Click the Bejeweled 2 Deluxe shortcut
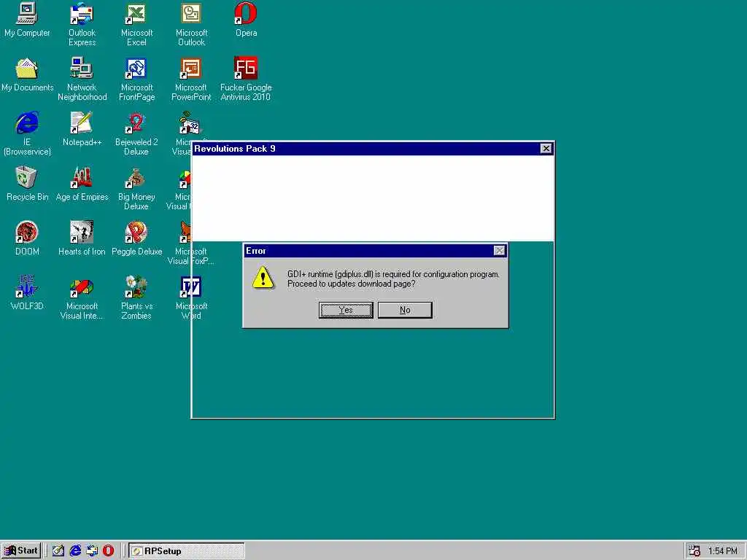This screenshot has height=560, width=747. (136, 134)
